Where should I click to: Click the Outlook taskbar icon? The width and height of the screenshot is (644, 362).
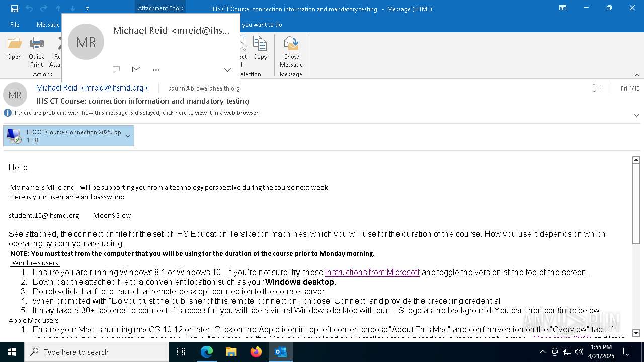click(281, 352)
